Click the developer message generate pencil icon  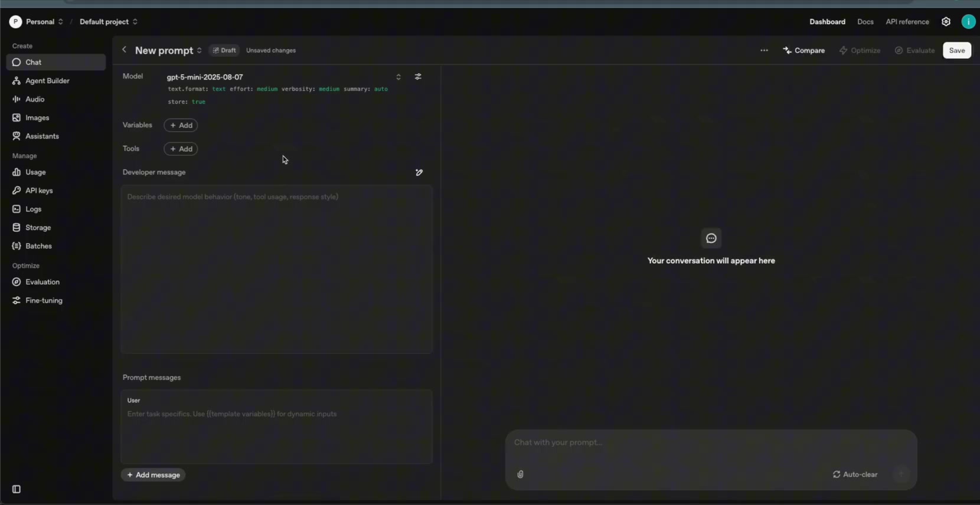point(419,172)
